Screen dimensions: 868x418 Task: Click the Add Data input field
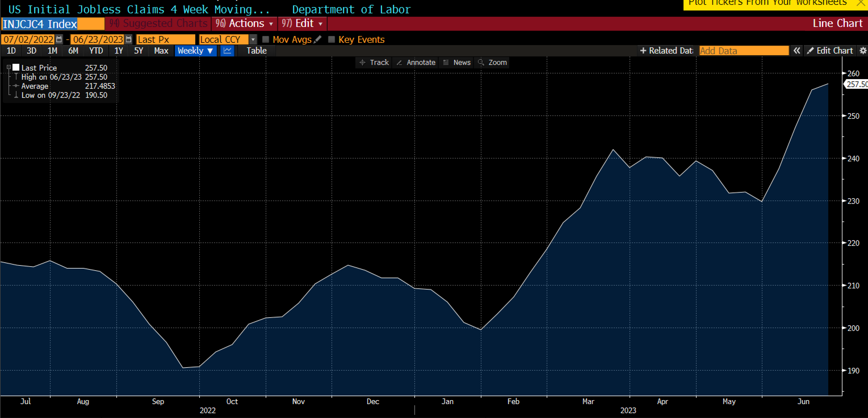click(x=744, y=51)
